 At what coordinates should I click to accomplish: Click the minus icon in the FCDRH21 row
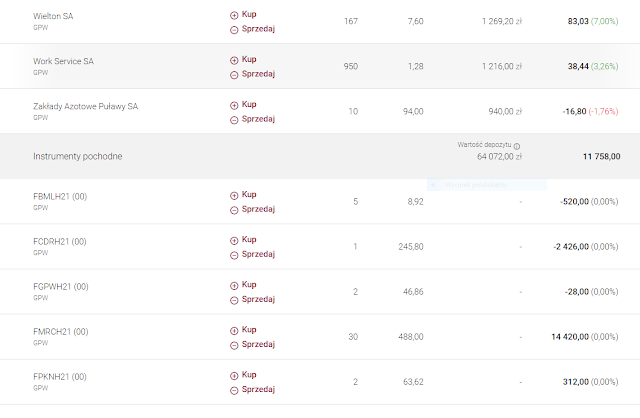234,256
